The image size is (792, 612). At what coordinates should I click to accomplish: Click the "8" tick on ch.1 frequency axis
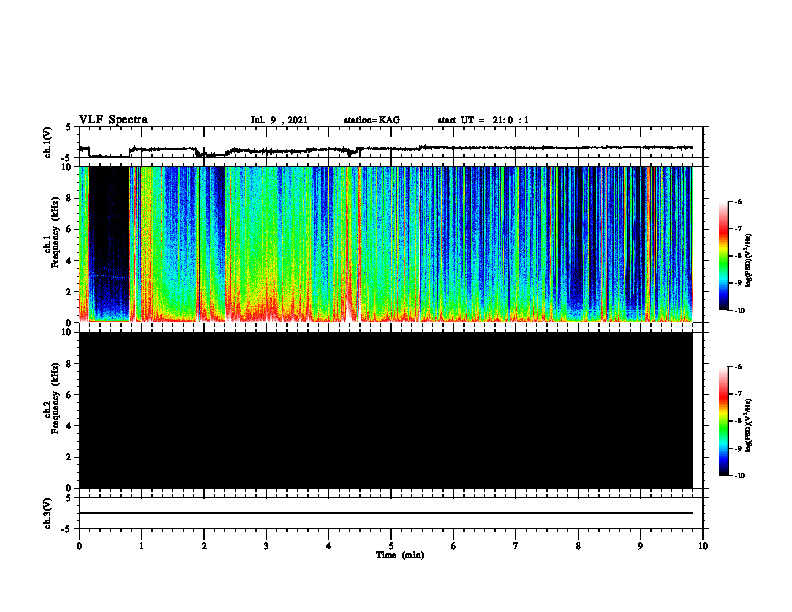click(x=70, y=198)
